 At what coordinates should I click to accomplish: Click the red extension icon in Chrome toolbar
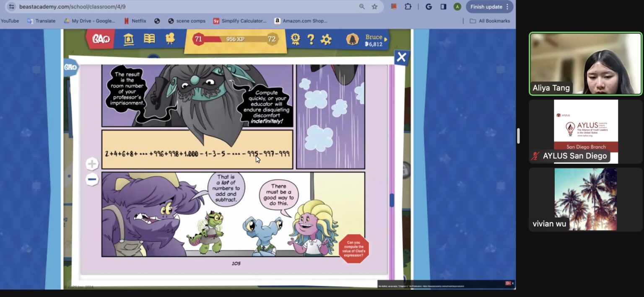tap(393, 7)
